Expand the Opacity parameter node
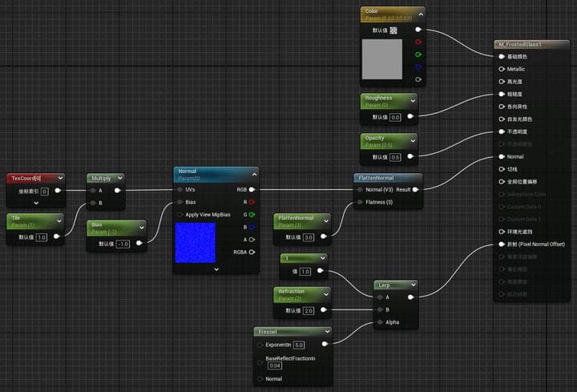Viewport: 577px width, 392px height. click(x=413, y=141)
